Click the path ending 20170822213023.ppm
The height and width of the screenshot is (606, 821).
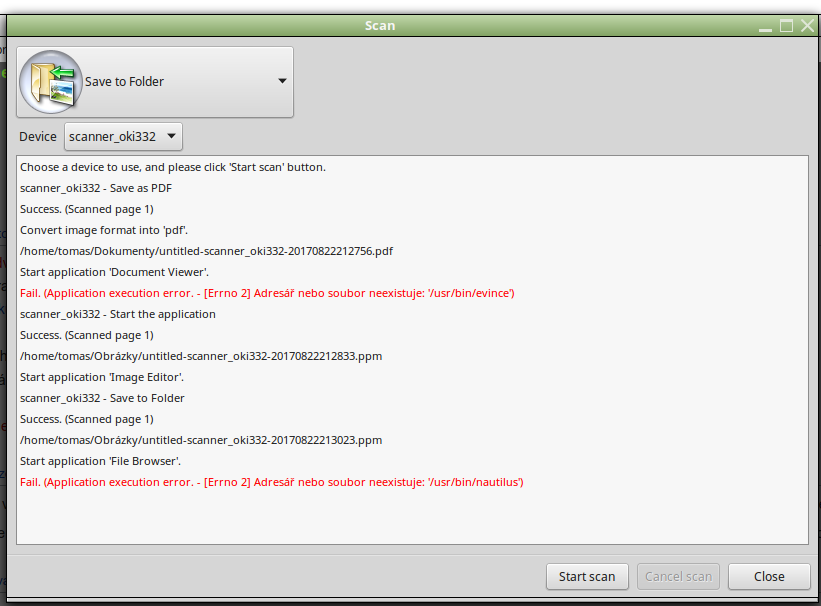click(201, 440)
